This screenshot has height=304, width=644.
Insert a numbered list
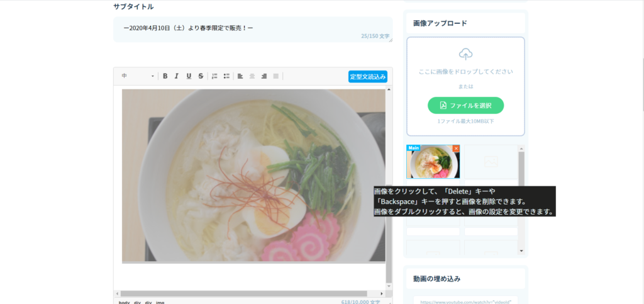click(x=214, y=76)
